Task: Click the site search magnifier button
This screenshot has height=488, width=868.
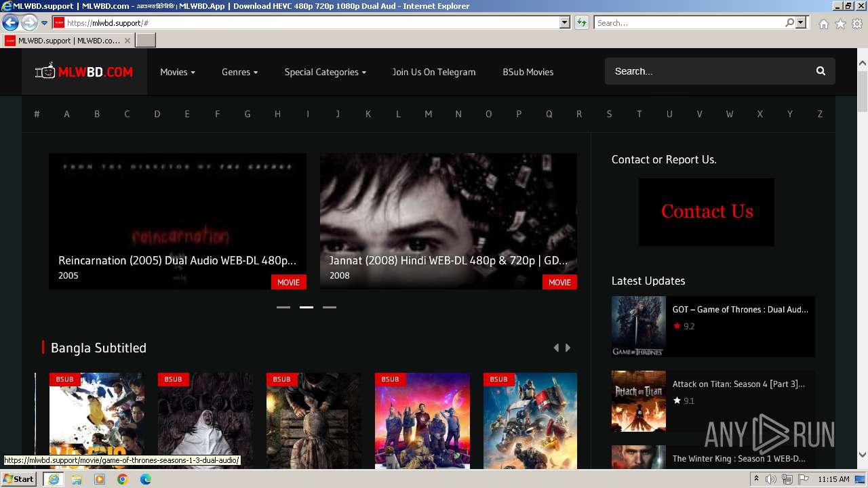Action: [x=821, y=71]
